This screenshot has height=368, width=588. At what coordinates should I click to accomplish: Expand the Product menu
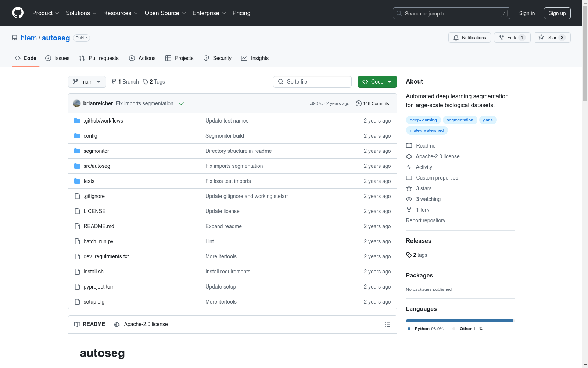46,13
